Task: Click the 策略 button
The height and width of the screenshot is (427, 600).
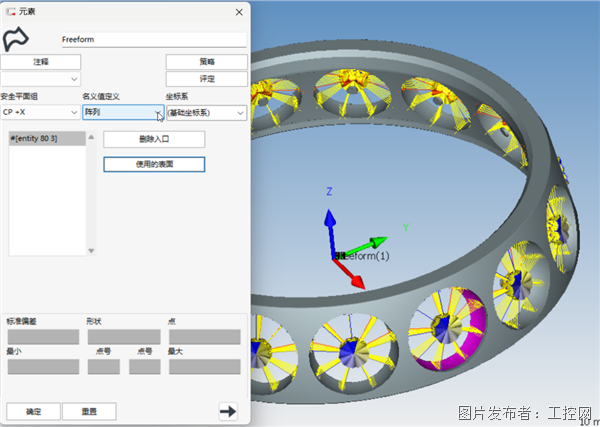Action: (205, 62)
